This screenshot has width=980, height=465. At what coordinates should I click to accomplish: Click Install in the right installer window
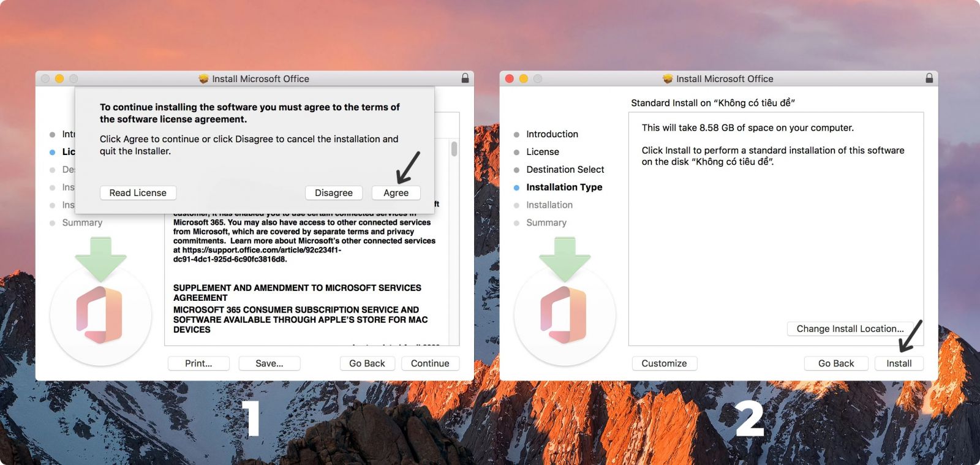pos(899,363)
